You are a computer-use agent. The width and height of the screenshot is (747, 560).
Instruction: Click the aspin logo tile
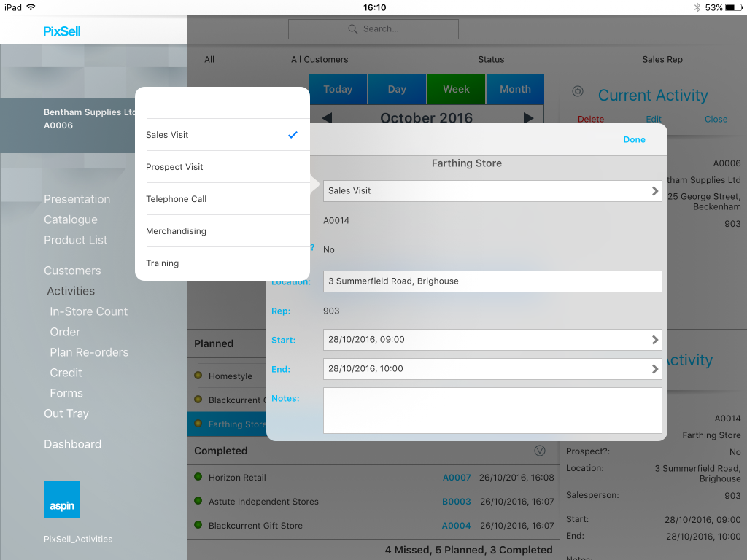62,499
